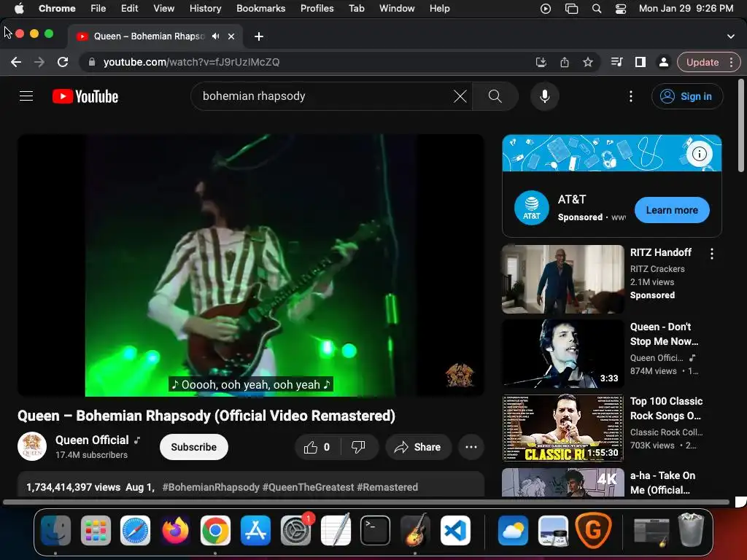Open the Apple menu
This screenshot has width=747, height=560.
pos(19,9)
